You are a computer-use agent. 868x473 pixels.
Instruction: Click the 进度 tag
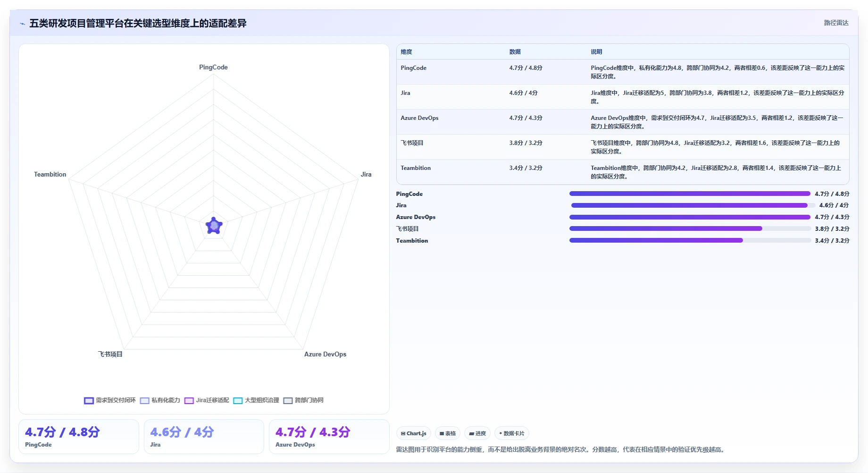click(x=477, y=433)
